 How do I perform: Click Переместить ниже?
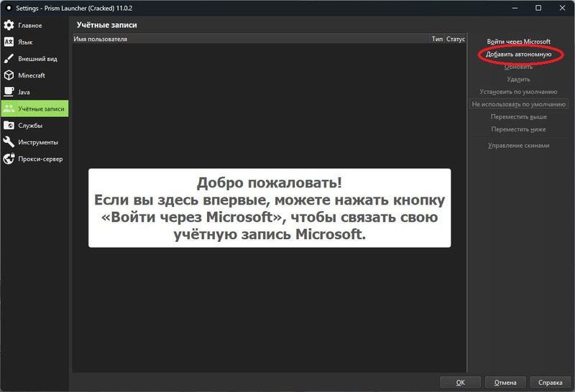coord(518,129)
